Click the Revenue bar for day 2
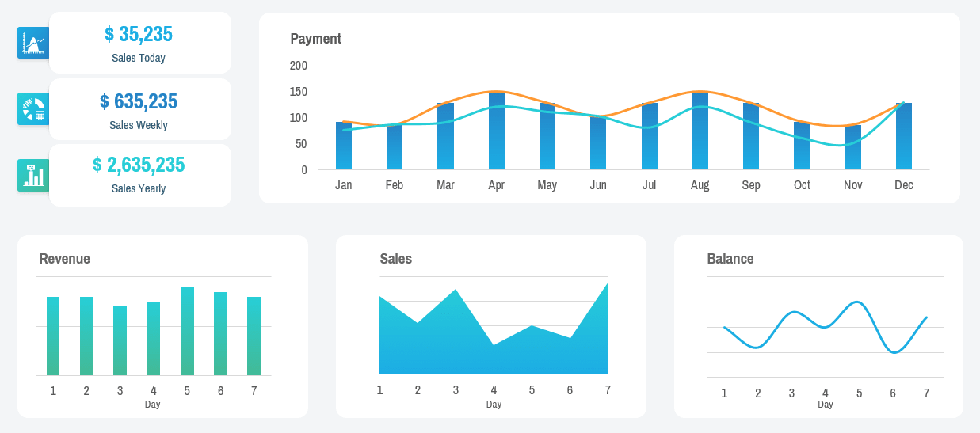 point(86,336)
